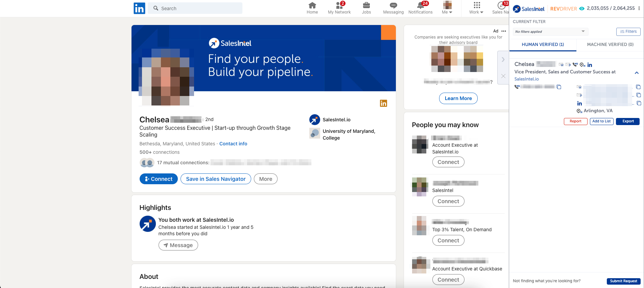Open the SalesIntel.io link in RevDriver card
644x288 pixels.
click(x=527, y=79)
